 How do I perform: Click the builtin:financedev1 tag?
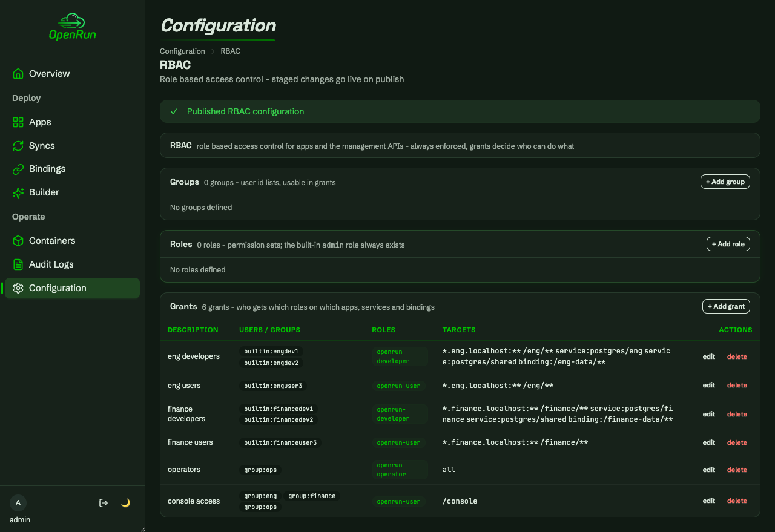(279, 409)
